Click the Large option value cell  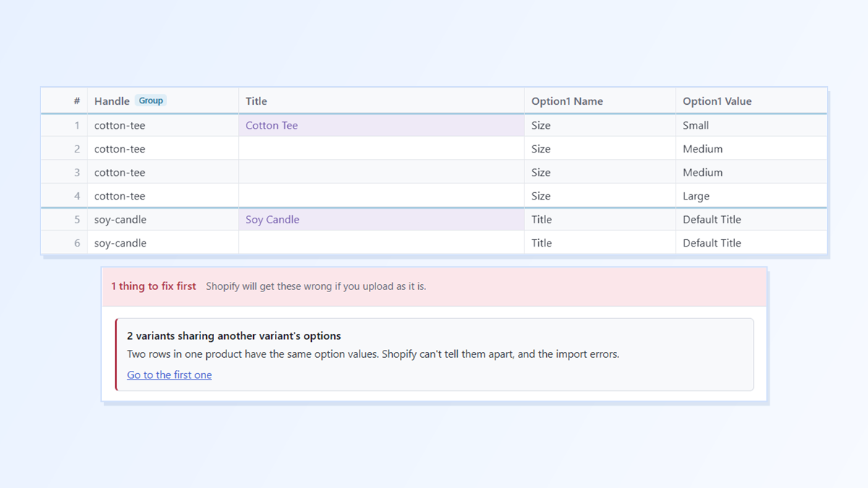(751, 196)
